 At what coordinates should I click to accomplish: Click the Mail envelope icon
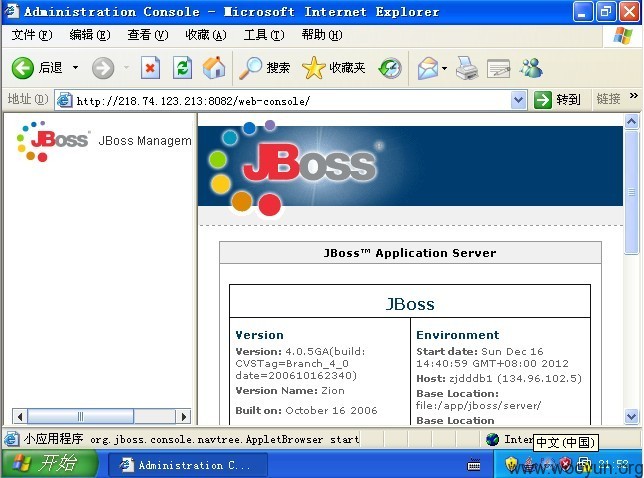pyautogui.click(x=428, y=68)
